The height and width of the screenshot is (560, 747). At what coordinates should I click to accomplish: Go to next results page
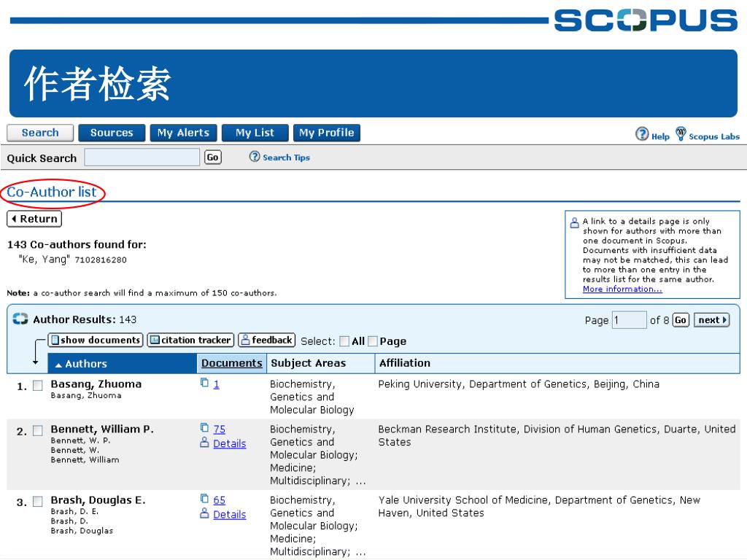712,320
